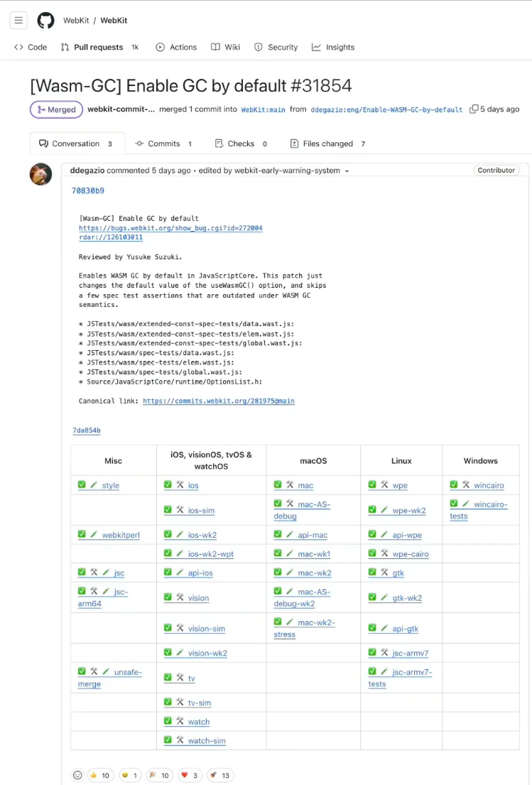Click the tools icon beside jsc-armv7
532x785 pixels.
(384, 652)
